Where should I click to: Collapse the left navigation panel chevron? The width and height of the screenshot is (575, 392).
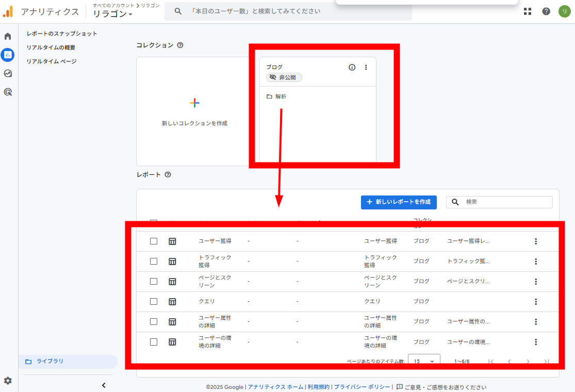click(x=103, y=385)
